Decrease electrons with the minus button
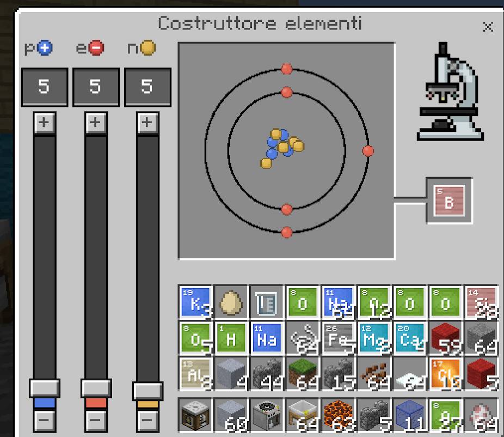 [96, 420]
